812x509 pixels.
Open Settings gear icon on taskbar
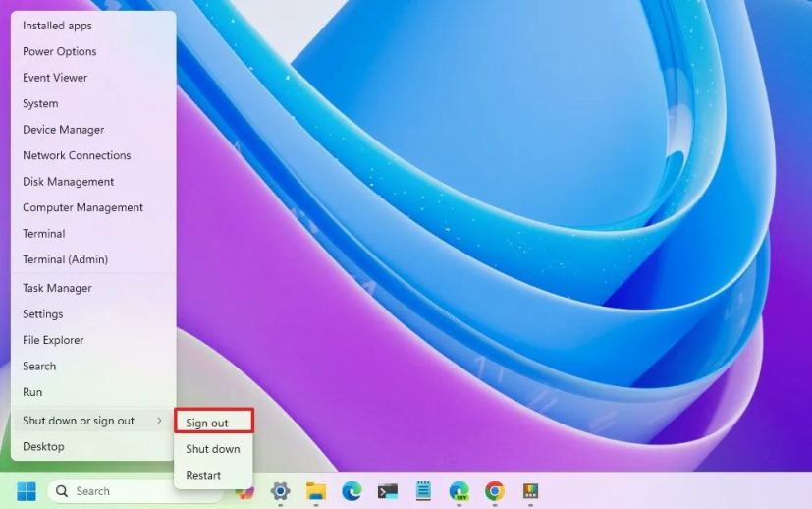click(x=280, y=491)
